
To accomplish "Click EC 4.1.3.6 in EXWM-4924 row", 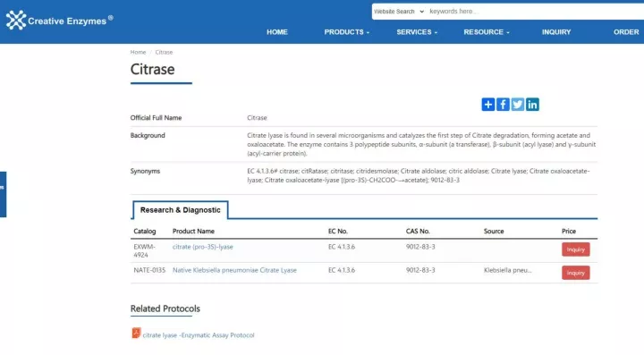I will (x=342, y=247).
